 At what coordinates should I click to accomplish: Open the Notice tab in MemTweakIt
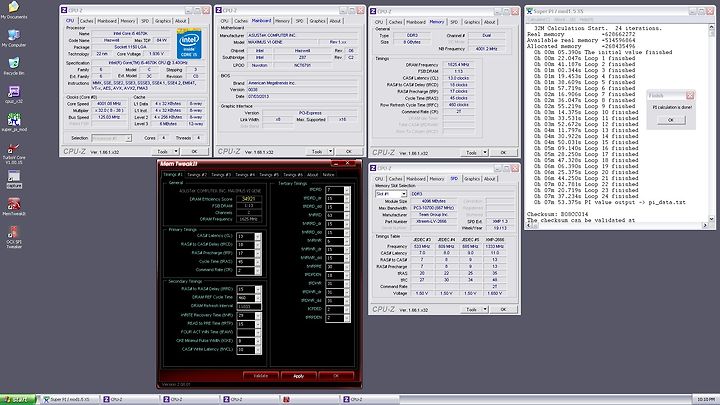pos(328,174)
